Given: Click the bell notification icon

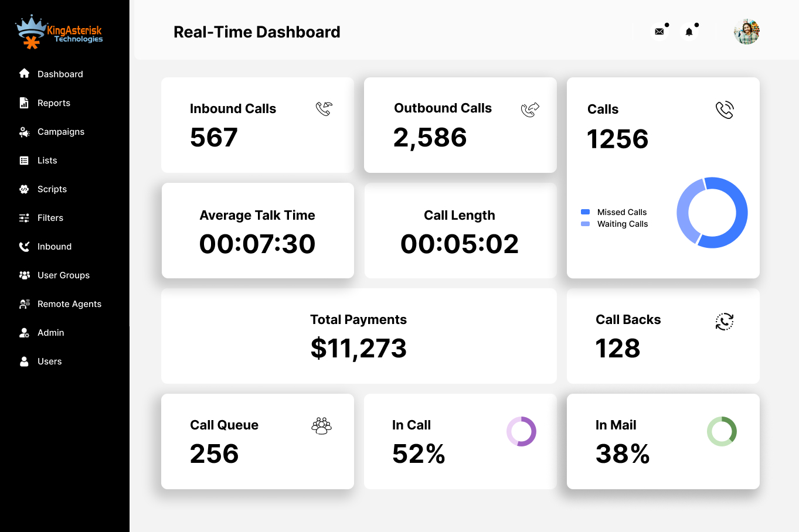Looking at the screenshot, I should [x=689, y=32].
